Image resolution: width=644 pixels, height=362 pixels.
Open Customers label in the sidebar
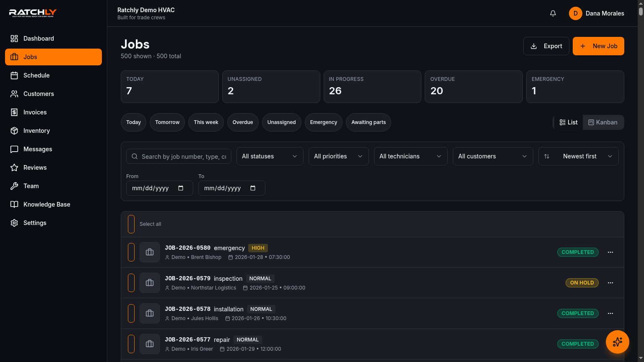(39, 94)
